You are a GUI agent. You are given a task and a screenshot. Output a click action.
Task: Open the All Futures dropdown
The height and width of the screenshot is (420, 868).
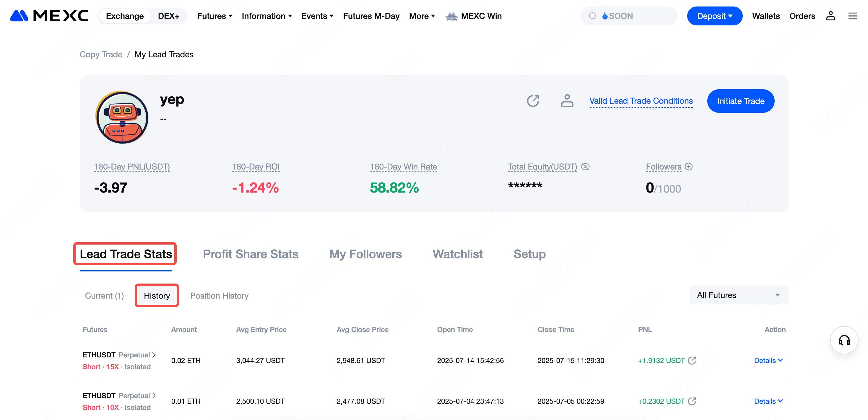tap(739, 295)
